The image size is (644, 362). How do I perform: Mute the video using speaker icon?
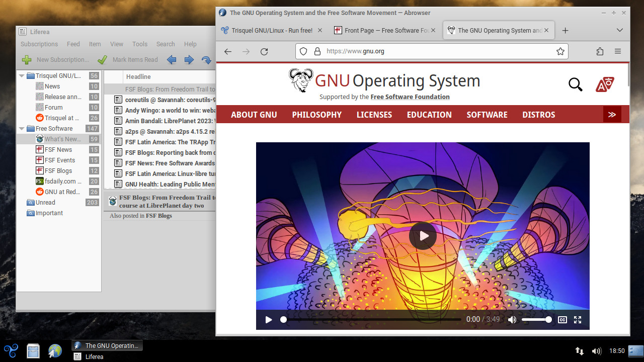[512, 320]
